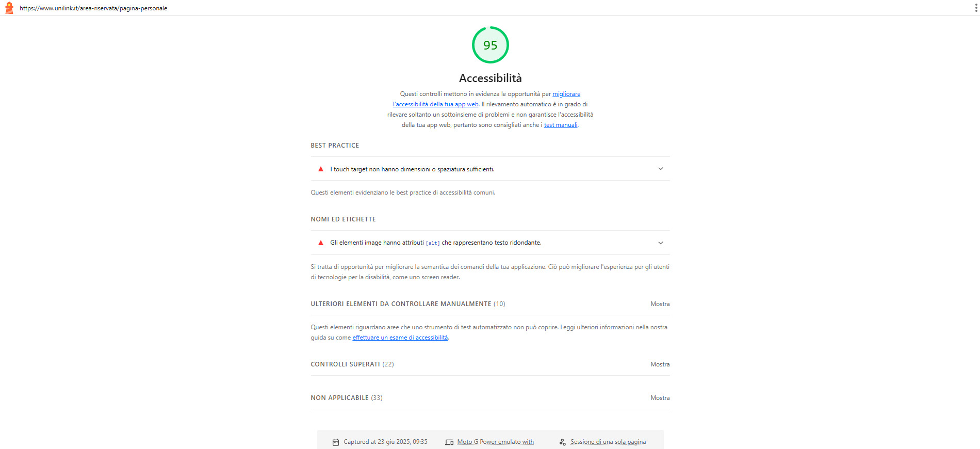Click the calendar icon near Captured at

point(336,442)
